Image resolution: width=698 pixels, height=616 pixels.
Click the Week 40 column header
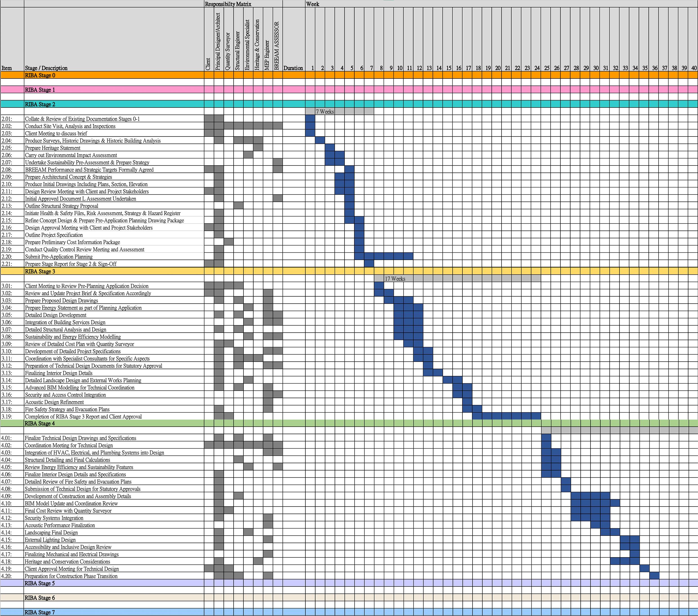pyautogui.click(x=693, y=68)
